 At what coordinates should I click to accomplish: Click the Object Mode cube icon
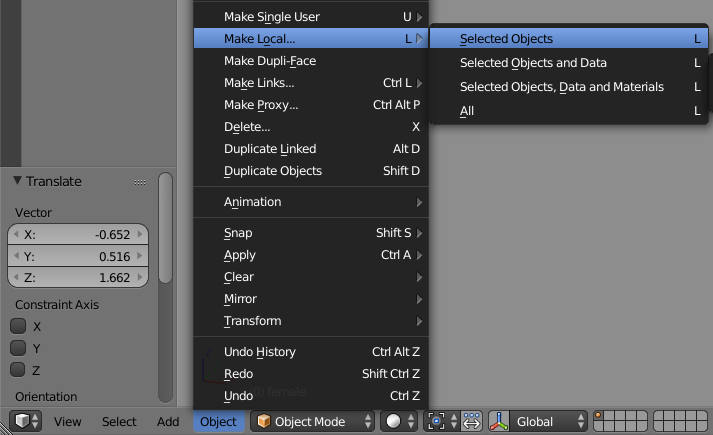[264, 421]
